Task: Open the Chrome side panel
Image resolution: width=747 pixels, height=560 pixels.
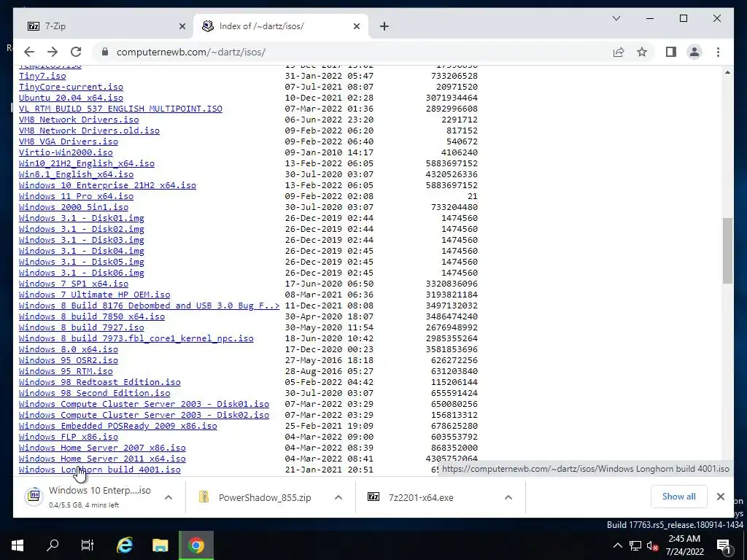Action: pyautogui.click(x=671, y=52)
